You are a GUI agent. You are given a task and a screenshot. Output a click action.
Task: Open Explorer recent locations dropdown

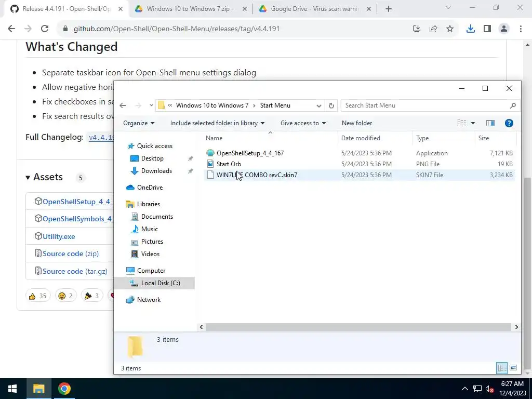pos(151,105)
